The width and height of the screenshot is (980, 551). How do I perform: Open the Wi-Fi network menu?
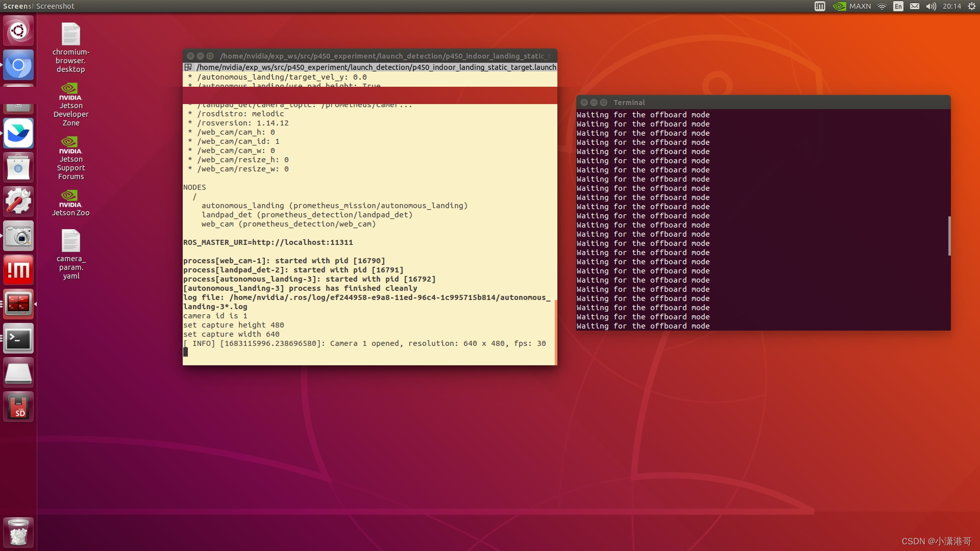point(882,6)
